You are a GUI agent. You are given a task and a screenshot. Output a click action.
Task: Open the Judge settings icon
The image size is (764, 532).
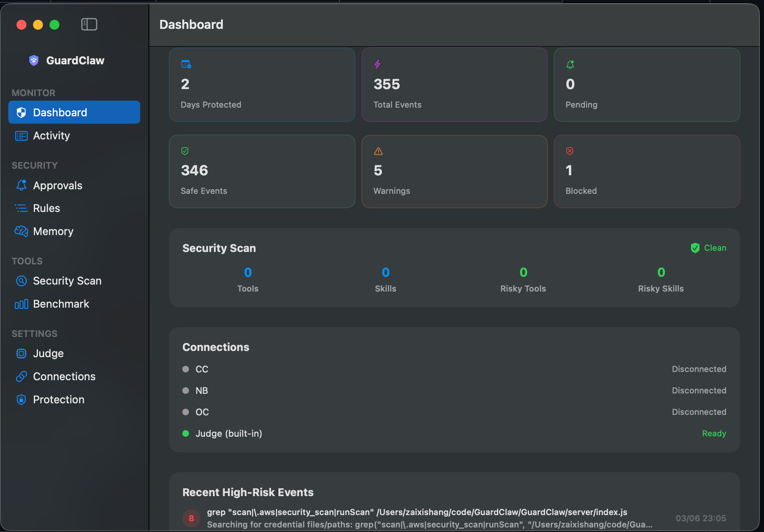click(x=21, y=353)
